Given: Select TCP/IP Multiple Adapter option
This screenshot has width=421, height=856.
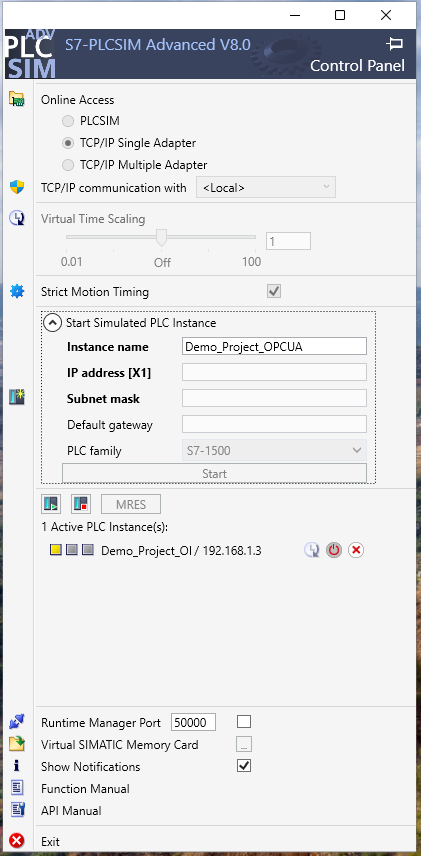Looking at the screenshot, I should (68, 164).
